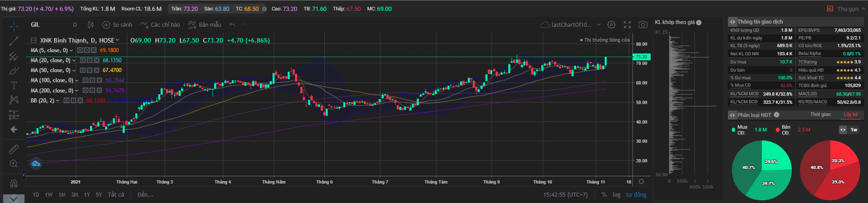Open the lastChartOf10 layout dropdown
The height and width of the screenshot is (203, 868).
[x=599, y=25]
